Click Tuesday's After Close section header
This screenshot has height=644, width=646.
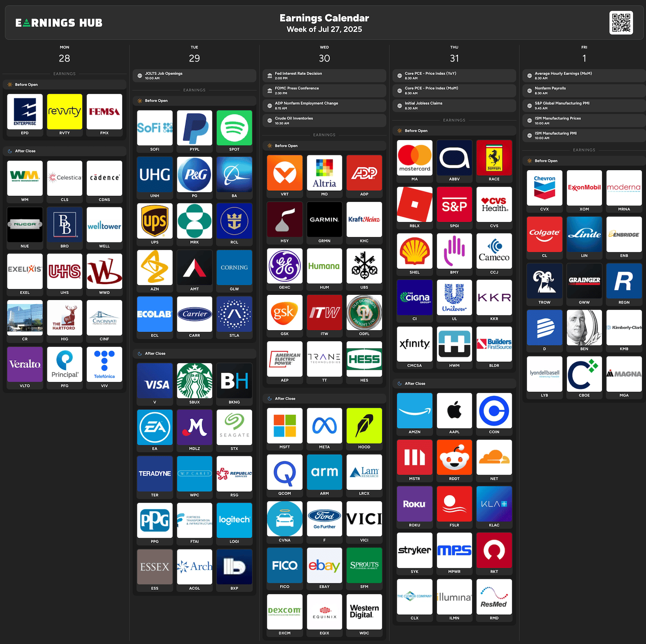point(194,353)
